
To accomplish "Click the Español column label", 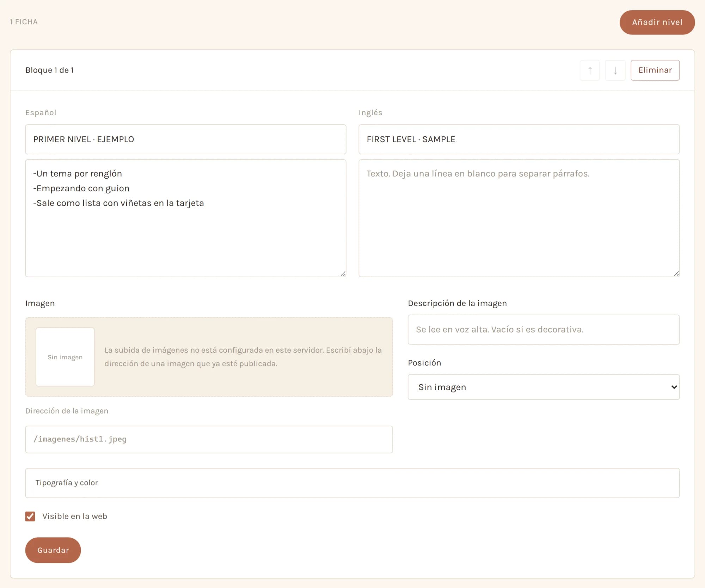I will pyautogui.click(x=41, y=112).
